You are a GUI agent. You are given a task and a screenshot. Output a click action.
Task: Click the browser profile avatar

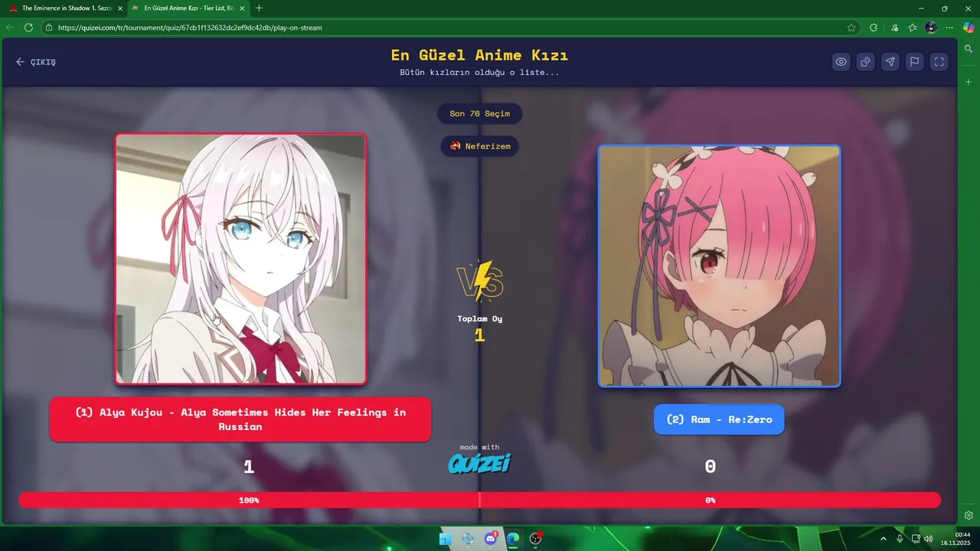(931, 28)
